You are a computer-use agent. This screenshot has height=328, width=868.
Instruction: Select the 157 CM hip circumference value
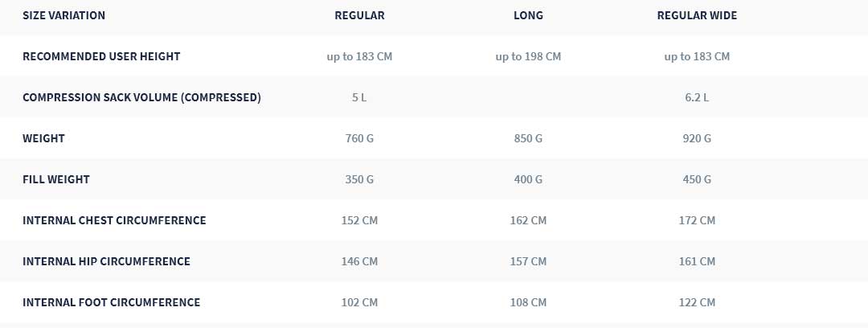click(528, 261)
